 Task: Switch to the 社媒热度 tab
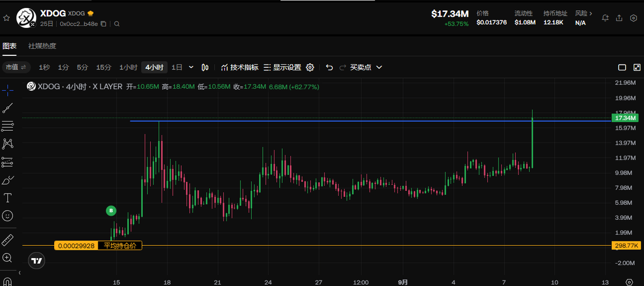[x=42, y=46]
